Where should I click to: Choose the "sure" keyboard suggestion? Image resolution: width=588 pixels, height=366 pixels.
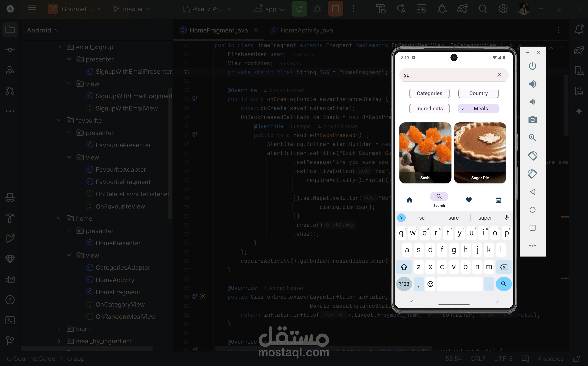(453, 218)
